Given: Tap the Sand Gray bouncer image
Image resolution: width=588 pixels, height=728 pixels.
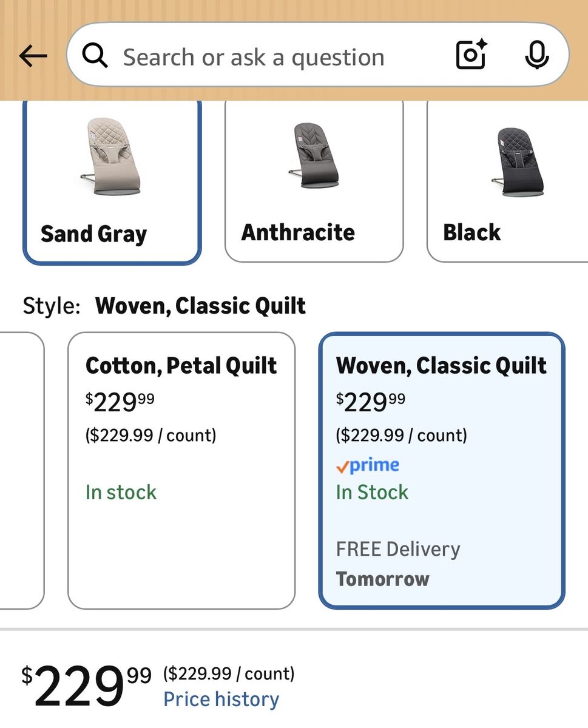Looking at the screenshot, I should point(111,157).
